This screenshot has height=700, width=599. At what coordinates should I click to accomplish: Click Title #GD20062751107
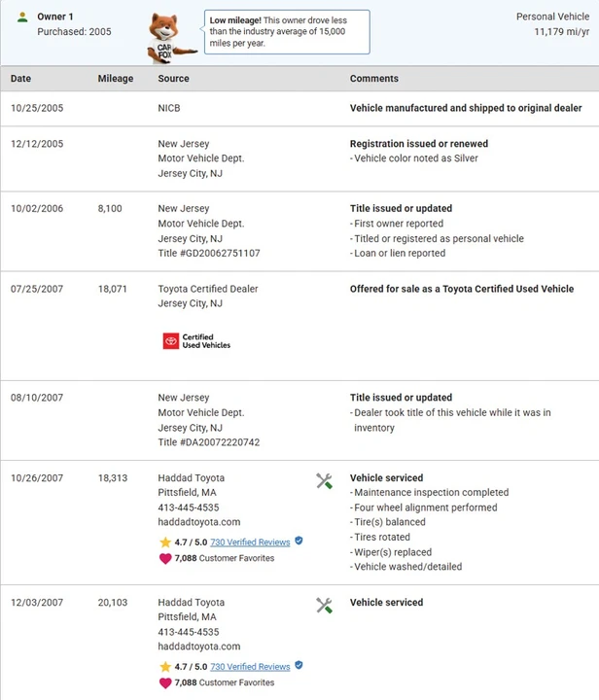click(209, 253)
